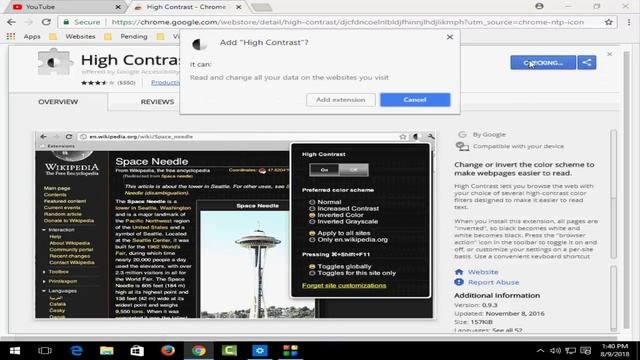Reload the current page
Image resolution: width=640 pixels, height=360 pixels.
point(46,22)
